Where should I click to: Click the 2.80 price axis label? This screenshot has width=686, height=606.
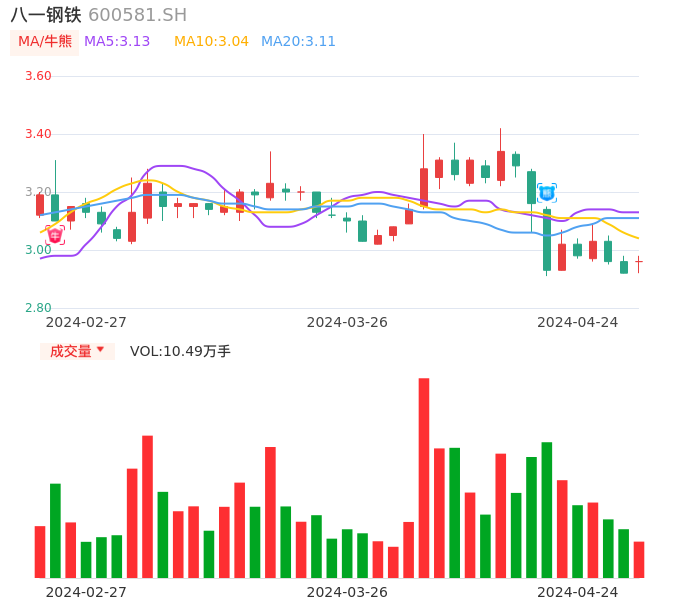coord(38,308)
